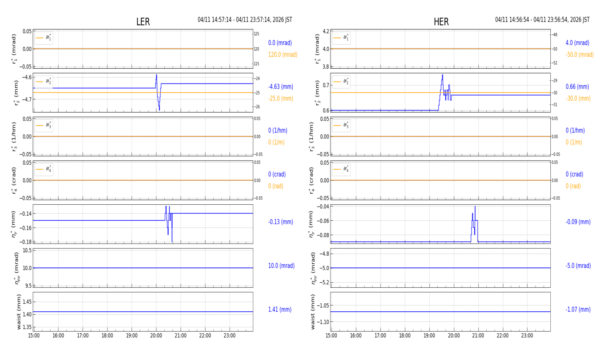
Task: Click the ∂r4* legend entry in HER
Action: (341, 169)
